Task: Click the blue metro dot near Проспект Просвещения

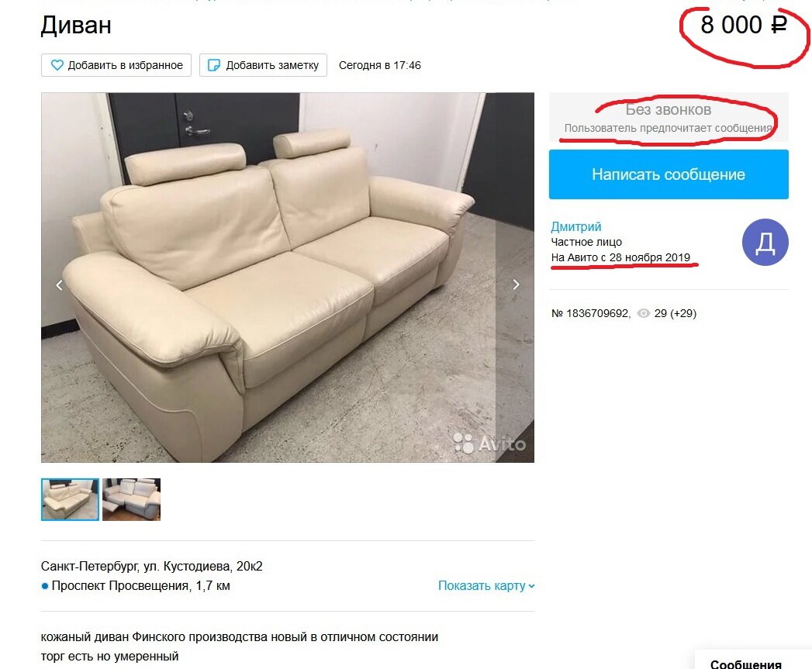Action: [45, 586]
